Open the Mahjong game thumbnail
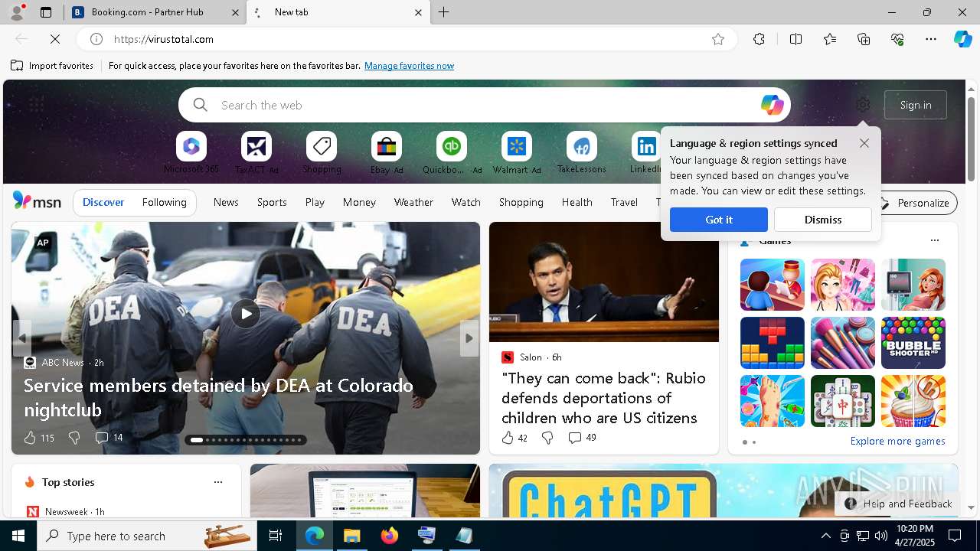The height and width of the screenshot is (551, 980). coord(843,401)
